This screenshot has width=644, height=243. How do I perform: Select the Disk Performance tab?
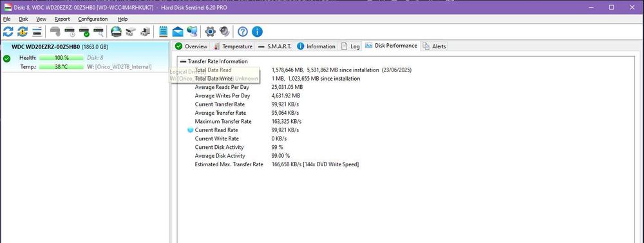click(392, 46)
